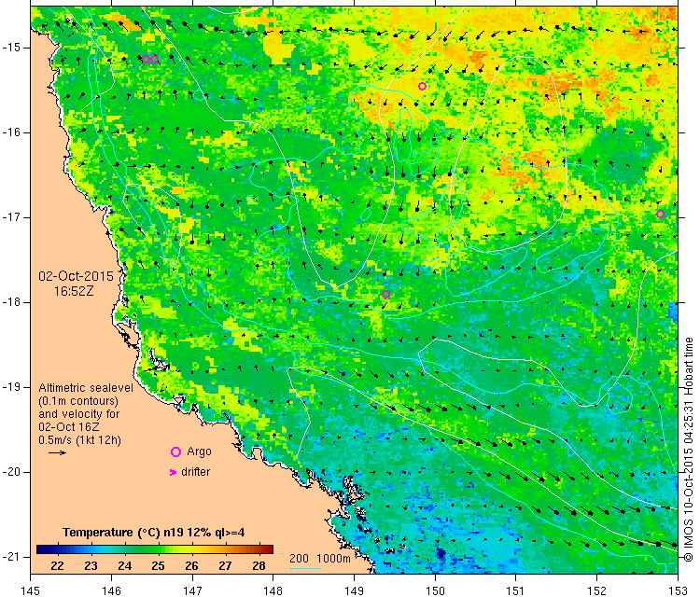This screenshot has height=597, width=700.
Task: Click the '0.5m/s (1kt 12h)' scale label
Action: click(79, 440)
